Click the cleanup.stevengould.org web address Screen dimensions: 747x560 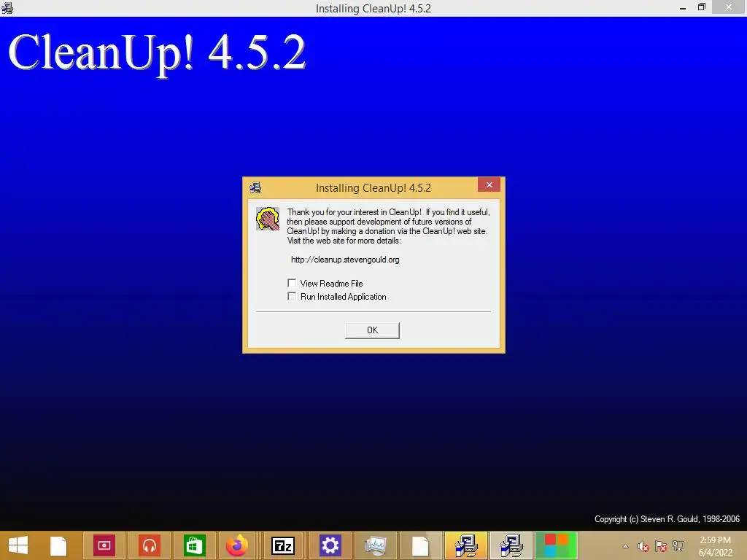[345, 260]
